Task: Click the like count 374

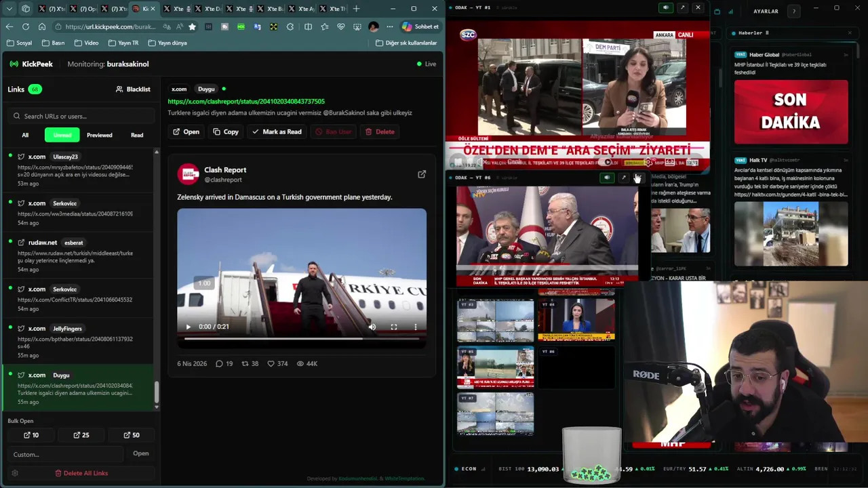Action: 277,363
